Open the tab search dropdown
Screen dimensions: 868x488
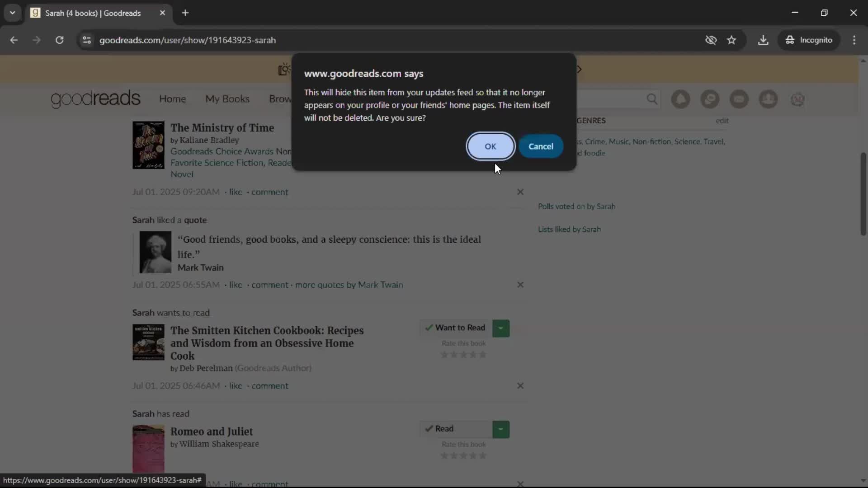tap(13, 13)
